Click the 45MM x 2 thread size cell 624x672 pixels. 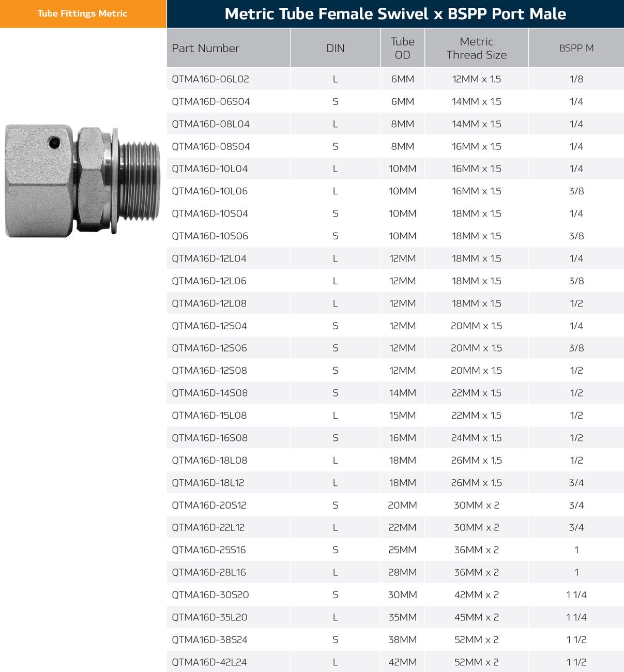[476, 617]
